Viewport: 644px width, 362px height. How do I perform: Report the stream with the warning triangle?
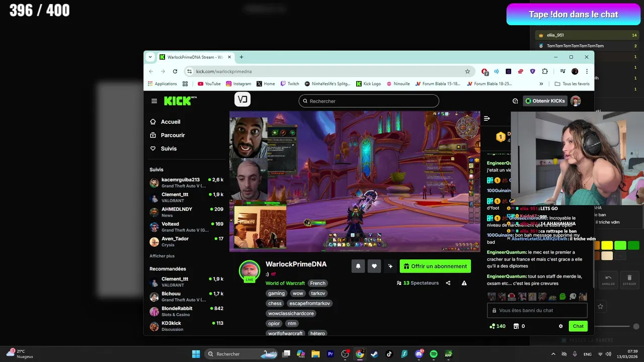pos(464,283)
